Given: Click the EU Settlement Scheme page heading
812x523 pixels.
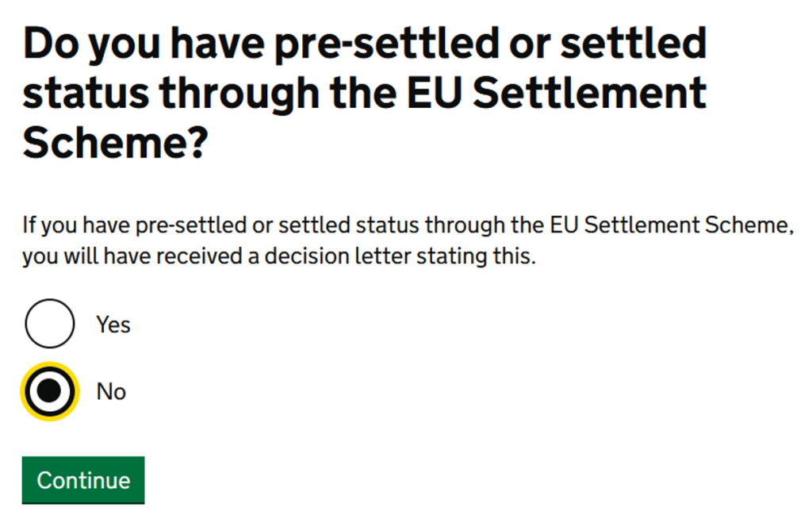Looking at the screenshot, I should [x=365, y=94].
